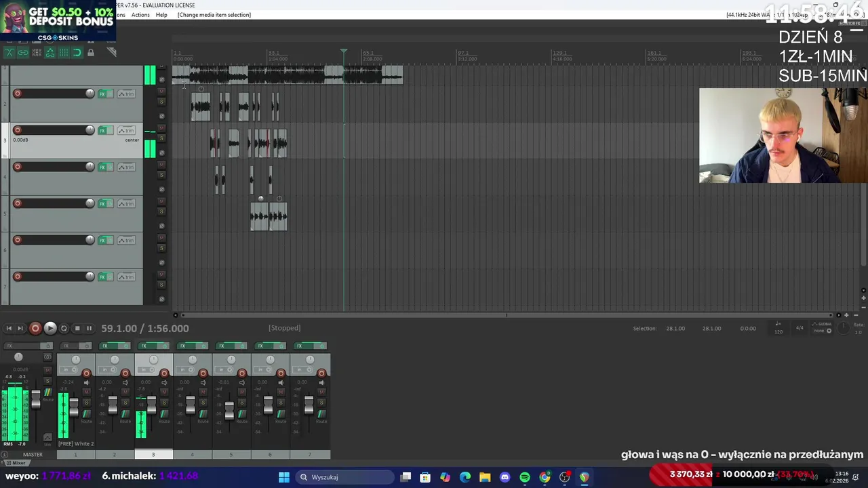This screenshot has height=488, width=868.
Task: Click the metronome icon in toolbar
Action: coord(112,52)
